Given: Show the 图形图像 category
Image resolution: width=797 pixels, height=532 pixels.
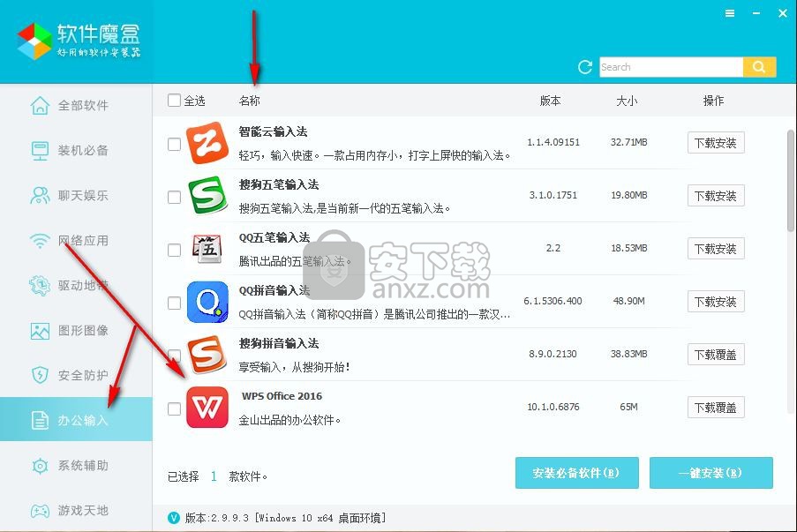Looking at the screenshot, I should point(76,331).
